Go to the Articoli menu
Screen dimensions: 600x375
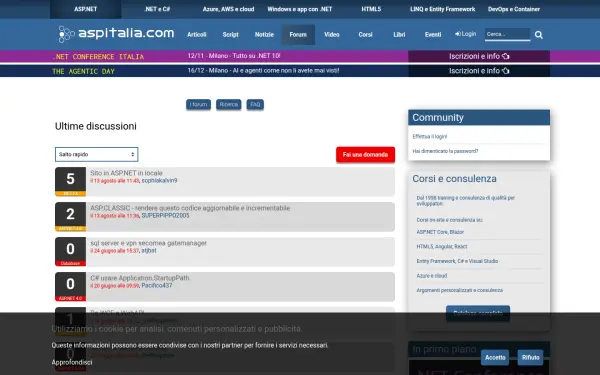pyautogui.click(x=197, y=34)
